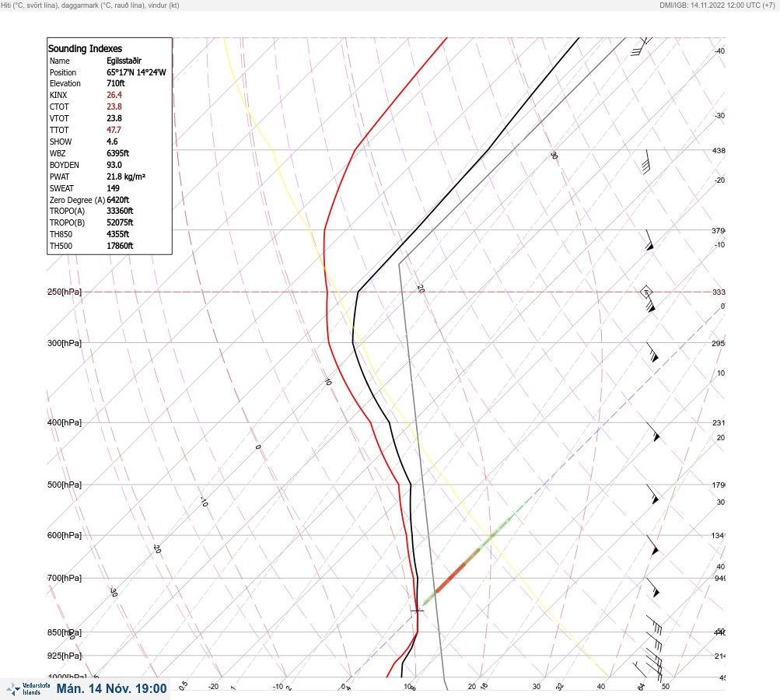
Task: Click the DMI/IGB 14.11.2022 12:00 UTC header
Action: (717, 5)
